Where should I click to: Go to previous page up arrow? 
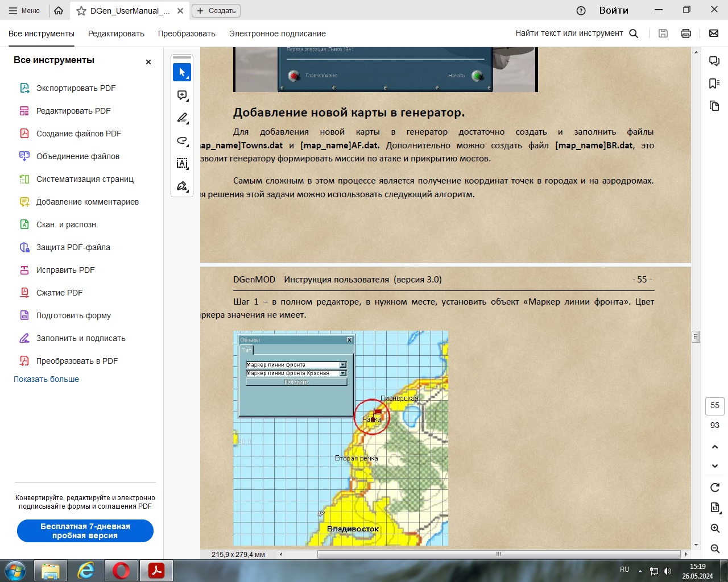coord(715,447)
